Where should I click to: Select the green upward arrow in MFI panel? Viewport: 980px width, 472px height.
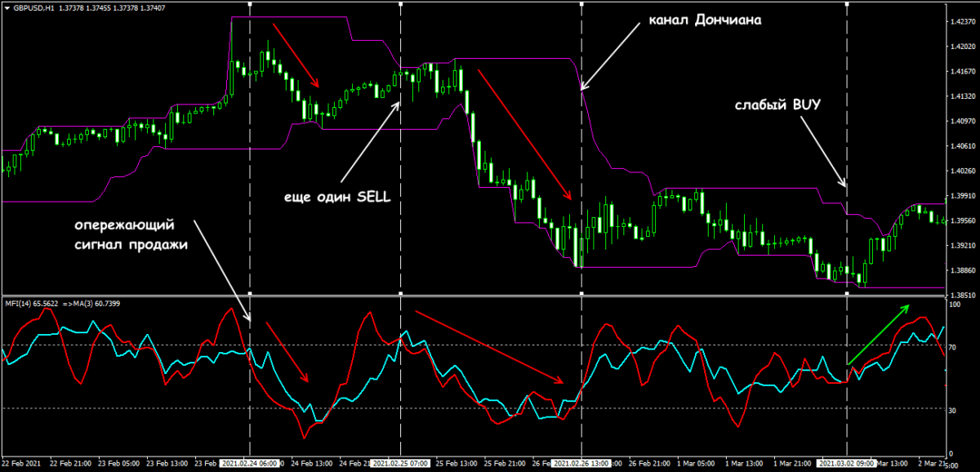coord(878,334)
